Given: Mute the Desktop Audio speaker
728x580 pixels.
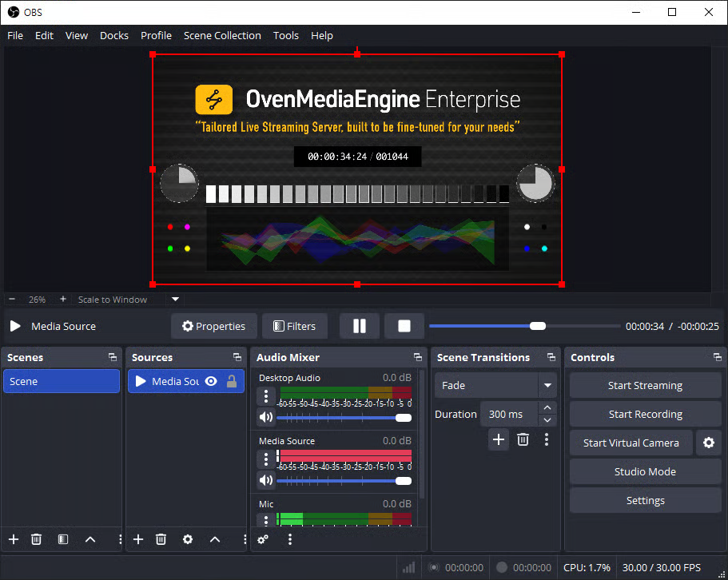Looking at the screenshot, I should tap(265, 417).
